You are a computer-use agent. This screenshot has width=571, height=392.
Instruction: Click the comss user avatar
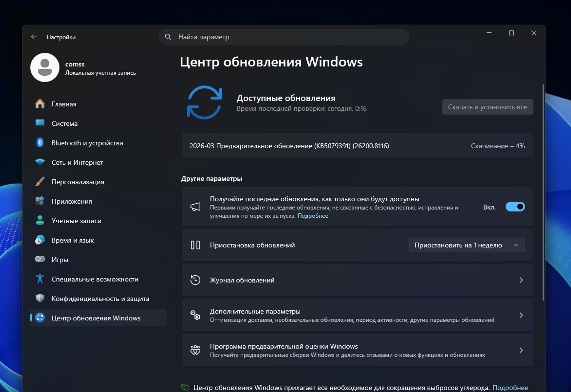(x=45, y=68)
